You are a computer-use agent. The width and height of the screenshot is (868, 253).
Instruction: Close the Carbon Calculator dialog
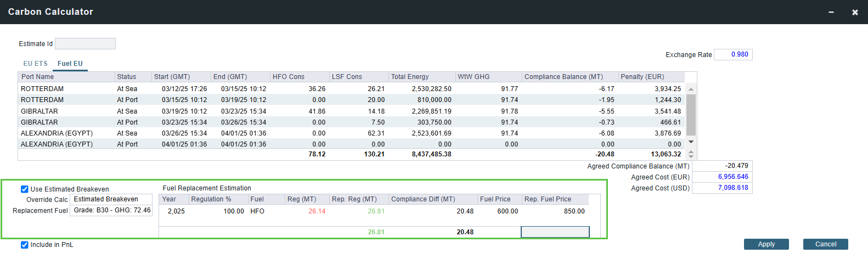[x=855, y=12]
